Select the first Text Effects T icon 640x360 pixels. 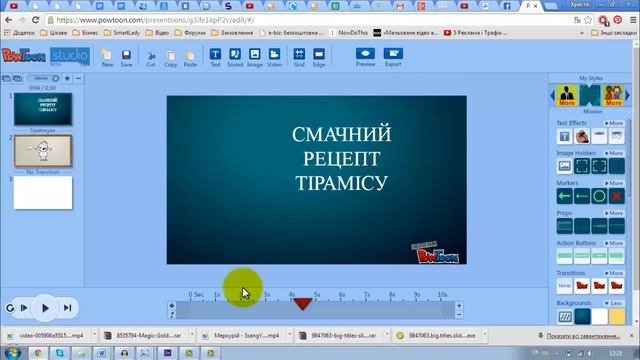point(564,136)
